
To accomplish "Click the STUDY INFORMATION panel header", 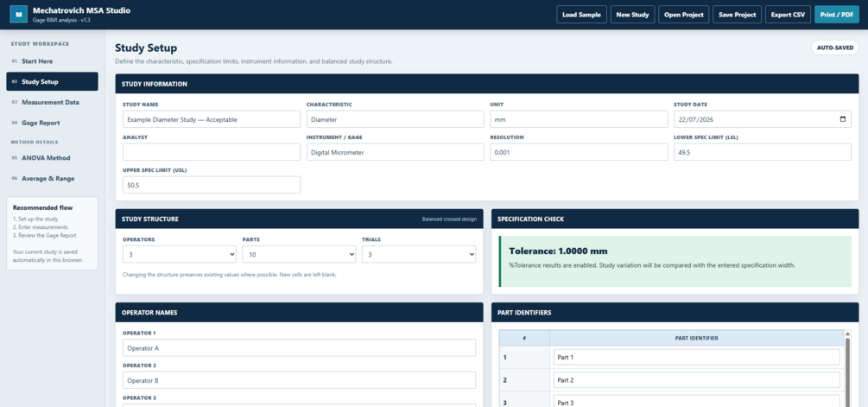I will pyautogui.click(x=486, y=84).
